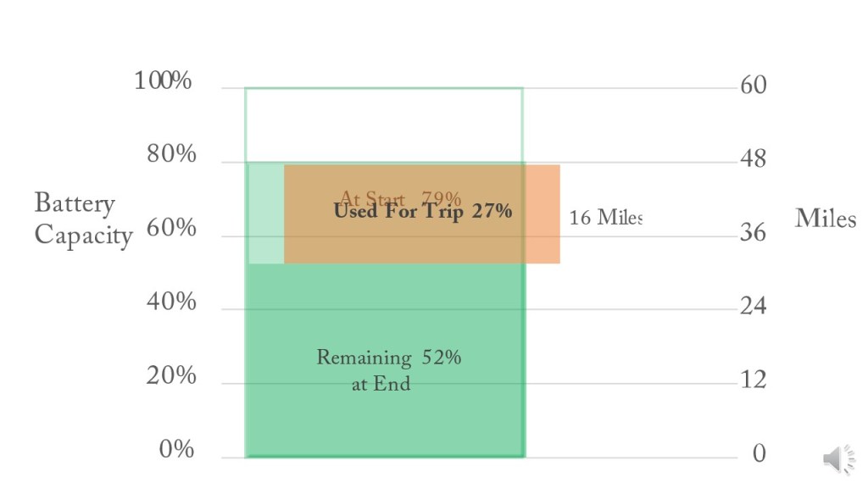This screenshot has width=868, height=488.
Task: Click the 40% axis label
Action: click(x=170, y=302)
